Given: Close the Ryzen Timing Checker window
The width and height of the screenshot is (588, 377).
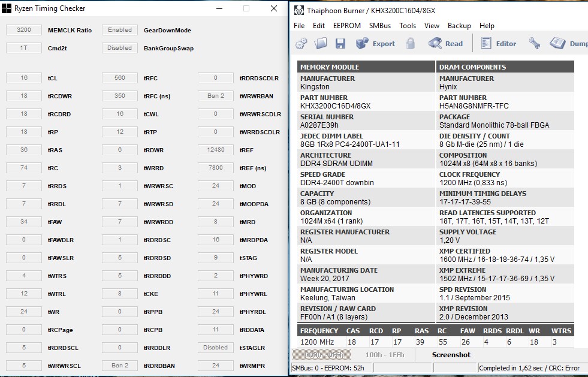Looking at the screenshot, I should (274, 8).
